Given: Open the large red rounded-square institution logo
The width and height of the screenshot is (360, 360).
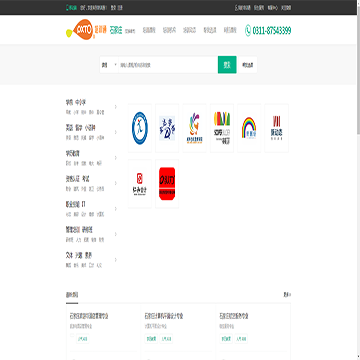Looking at the screenshot, I should pos(167,184).
